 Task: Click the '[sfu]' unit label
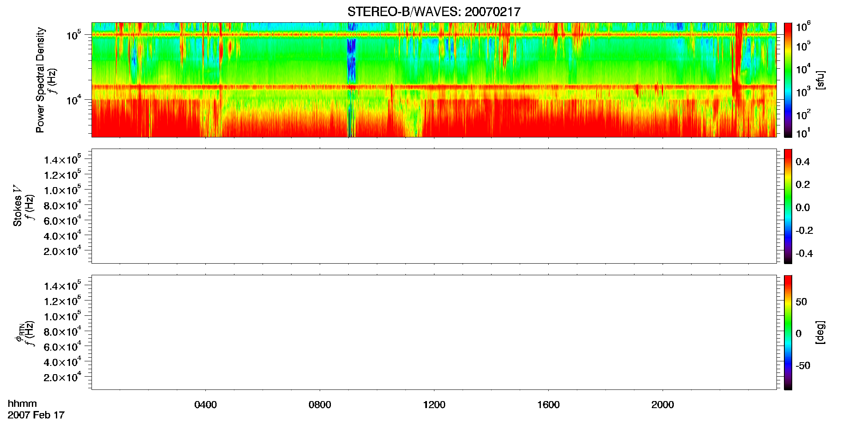(x=820, y=80)
